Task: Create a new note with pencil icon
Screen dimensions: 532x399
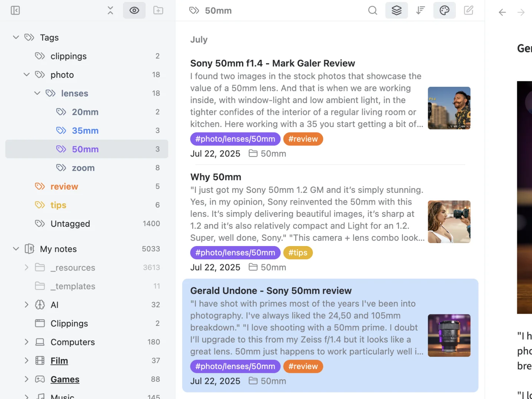Action: click(x=468, y=10)
